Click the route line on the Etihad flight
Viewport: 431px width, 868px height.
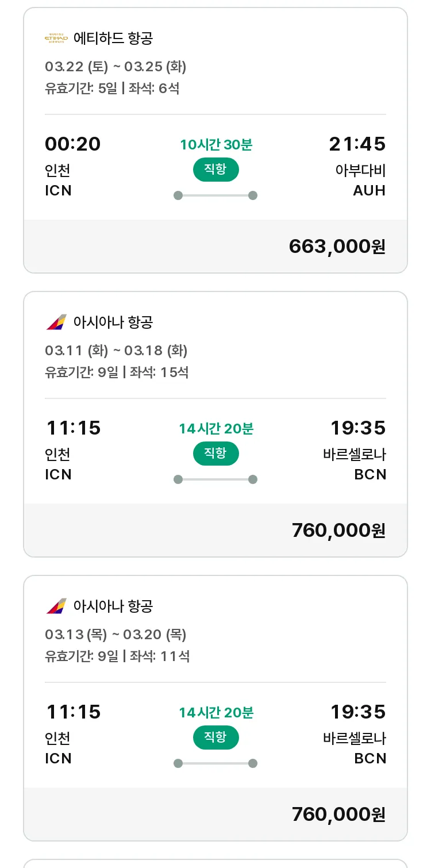[x=215, y=195]
